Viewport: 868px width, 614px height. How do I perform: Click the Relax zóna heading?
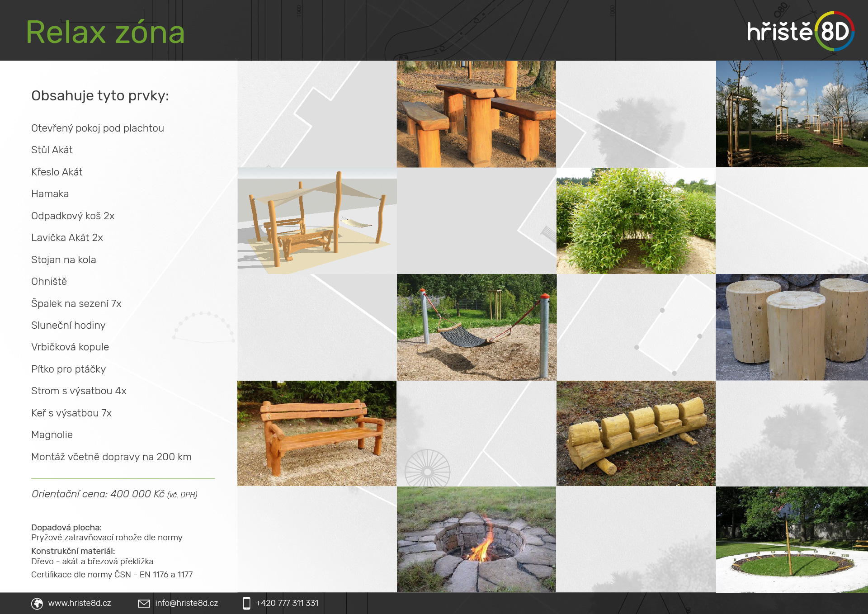(105, 33)
